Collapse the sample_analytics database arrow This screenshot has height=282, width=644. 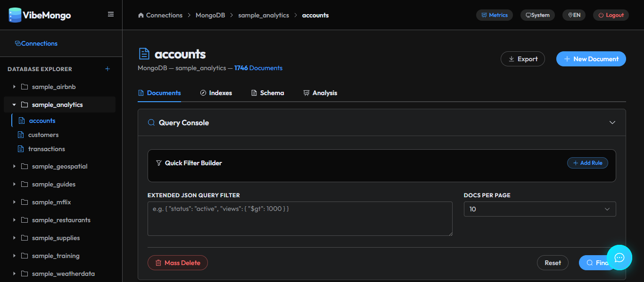pyautogui.click(x=14, y=105)
